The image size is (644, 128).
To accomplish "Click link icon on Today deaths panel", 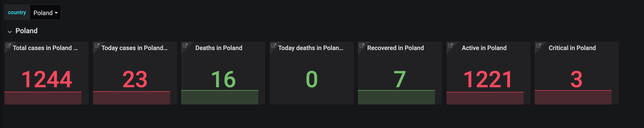I will [274, 45].
